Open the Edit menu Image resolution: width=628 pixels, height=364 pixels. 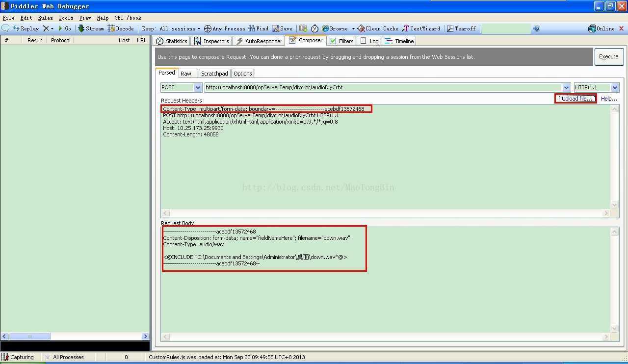[x=26, y=18]
